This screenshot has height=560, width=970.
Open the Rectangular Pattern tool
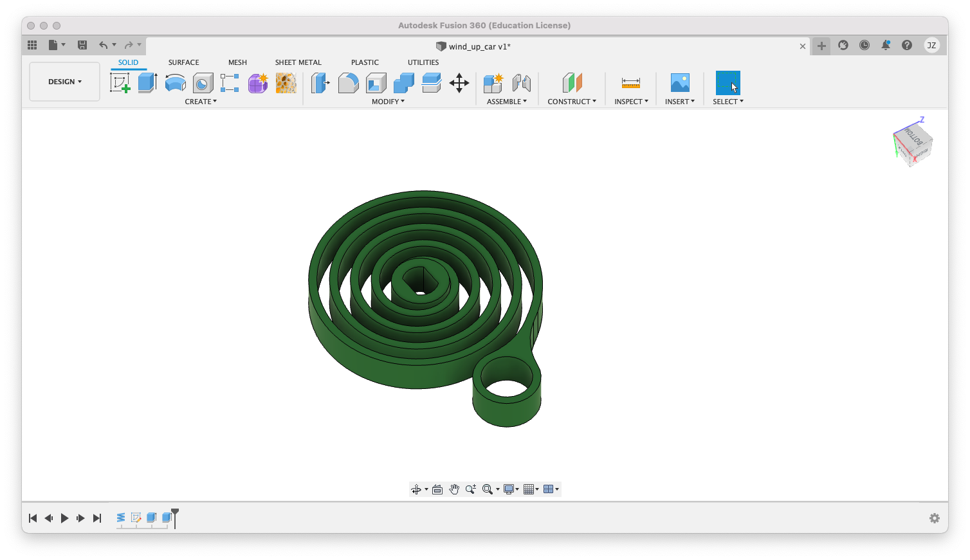click(x=230, y=83)
